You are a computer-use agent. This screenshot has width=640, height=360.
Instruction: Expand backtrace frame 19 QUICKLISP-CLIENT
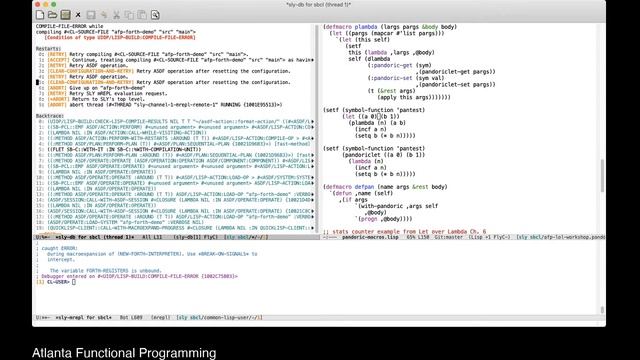[x=176, y=228]
